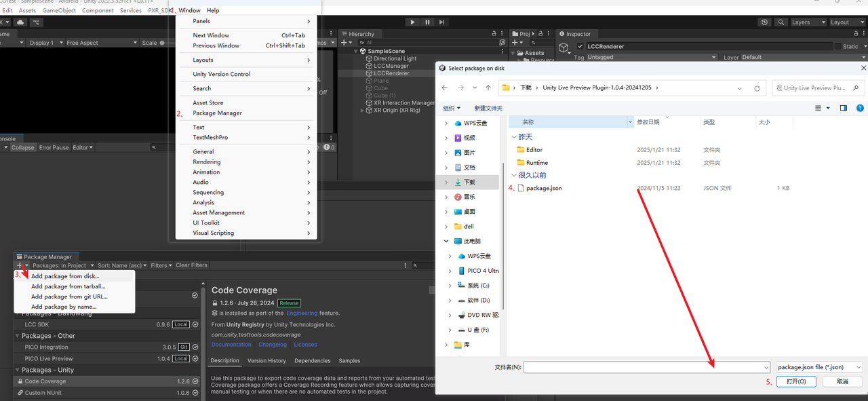Open WPS云盘 at top of sidebar

point(471,123)
